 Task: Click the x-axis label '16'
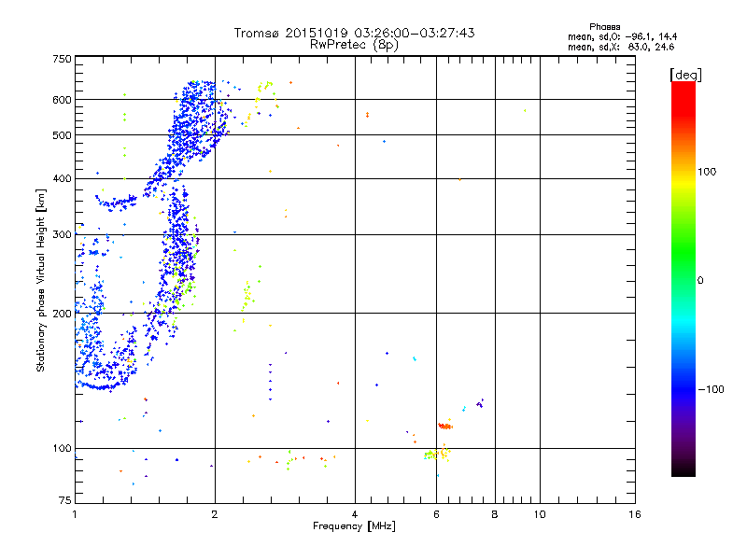point(635,514)
